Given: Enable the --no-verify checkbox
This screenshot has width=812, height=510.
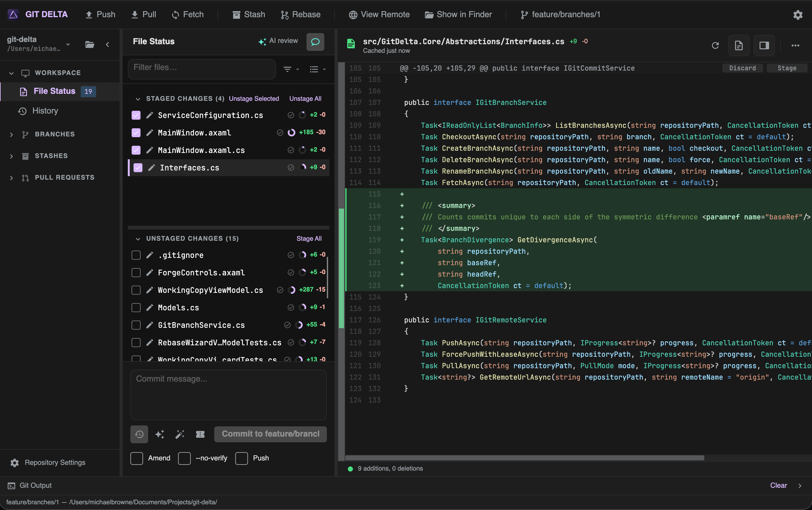Looking at the screenshot, I should tap(184, 458).
